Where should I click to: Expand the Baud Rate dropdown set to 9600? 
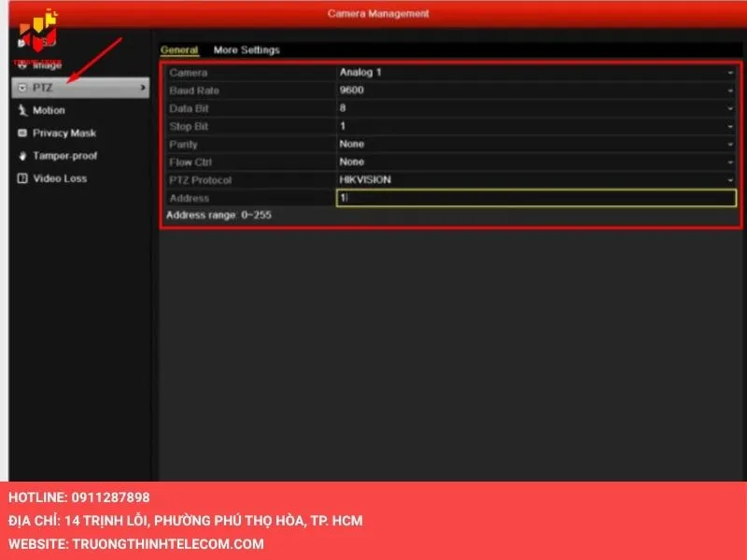[536, 91]
